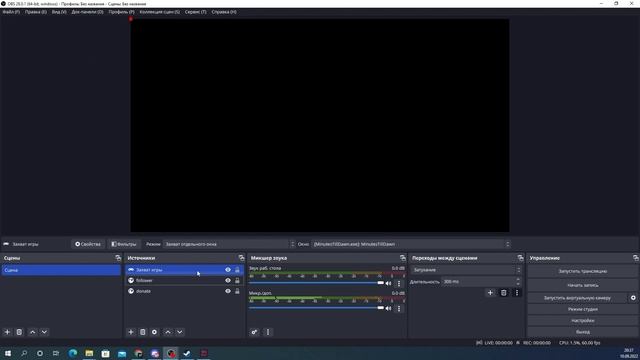
Task: Adjust desktop audio volume slider
Action: click(316, 283)
